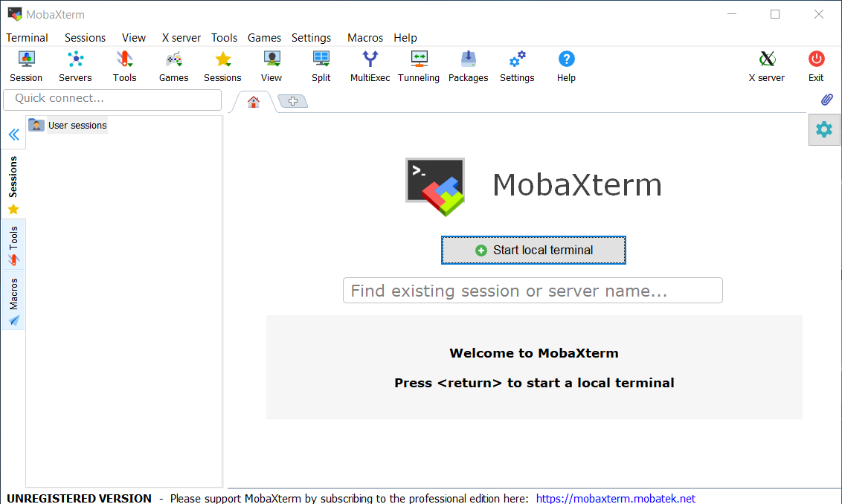842x504 pixels.
Task: Open the Sessions menu
Action: [85, 38]
